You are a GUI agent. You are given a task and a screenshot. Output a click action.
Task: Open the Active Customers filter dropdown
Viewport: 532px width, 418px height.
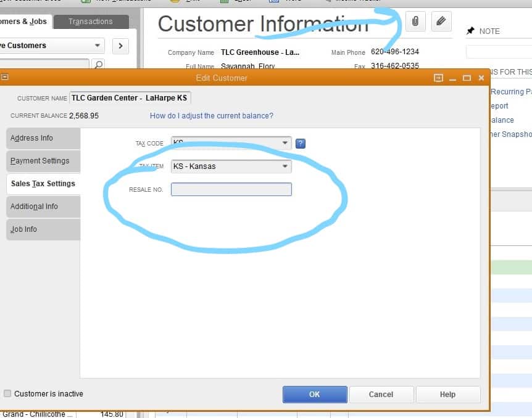click(x=98, y=46)
